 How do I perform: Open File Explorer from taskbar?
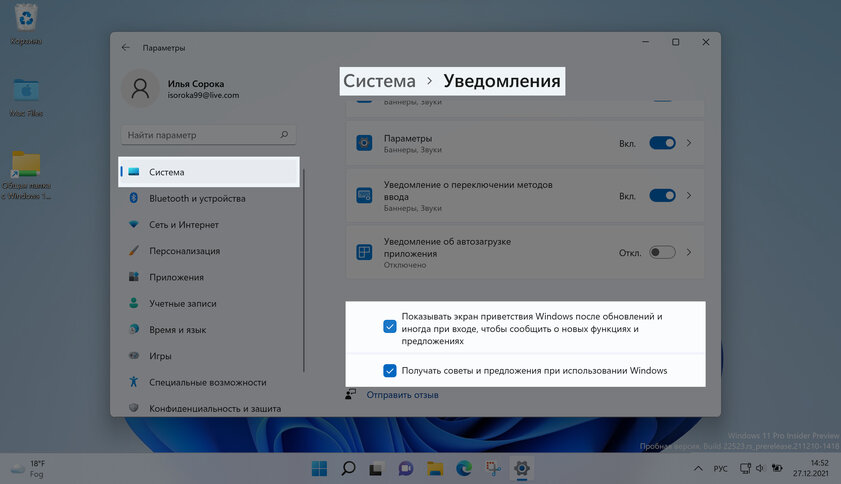pyautogui.click(x=434, y=468)
